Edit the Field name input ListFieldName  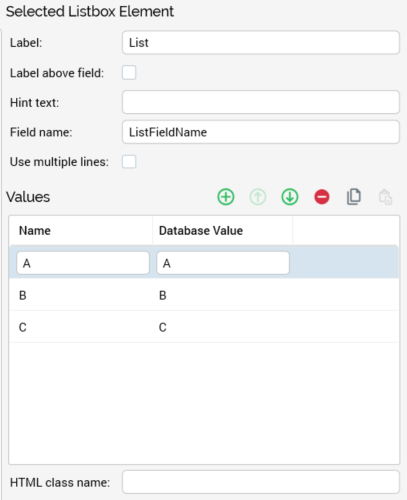(261, 132)
